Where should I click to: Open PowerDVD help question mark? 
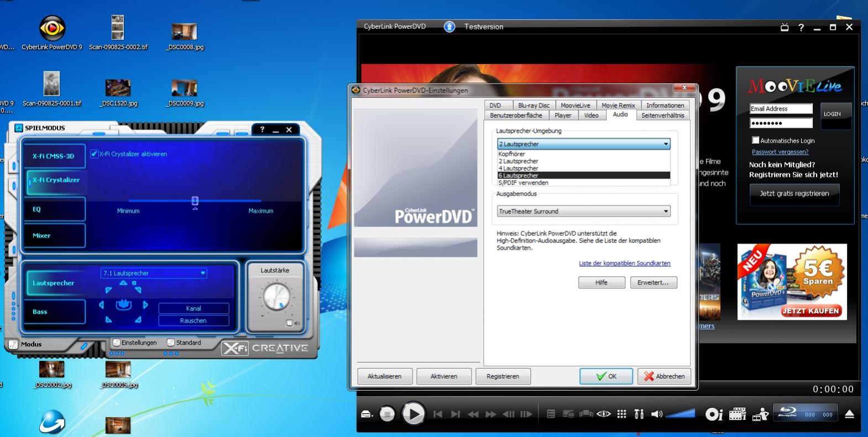click(x=801, y=27)
